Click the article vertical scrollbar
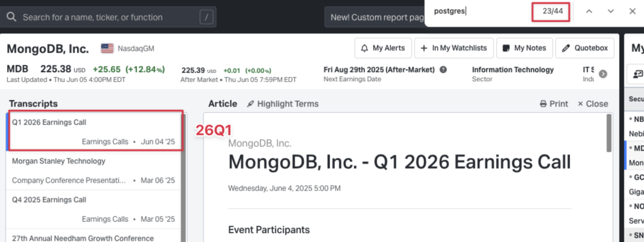This screenshot has height=242, width=644. (x=609, y=133)
